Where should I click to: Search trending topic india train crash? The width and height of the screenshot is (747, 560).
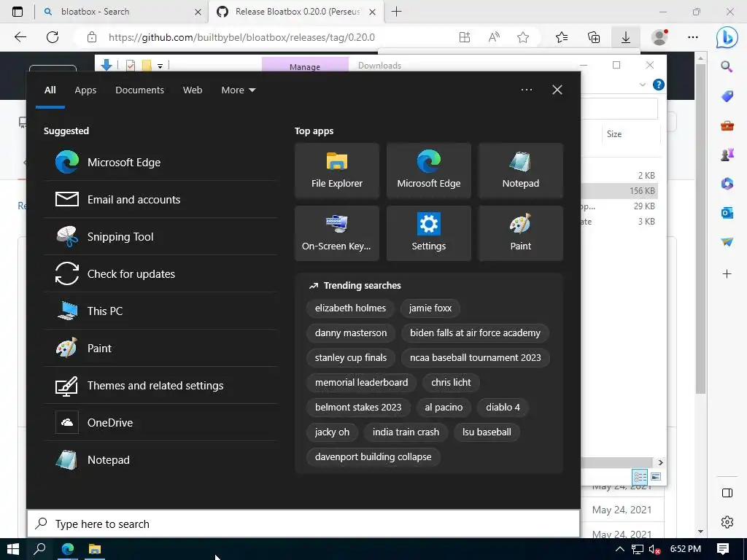[x=406, y=432]
